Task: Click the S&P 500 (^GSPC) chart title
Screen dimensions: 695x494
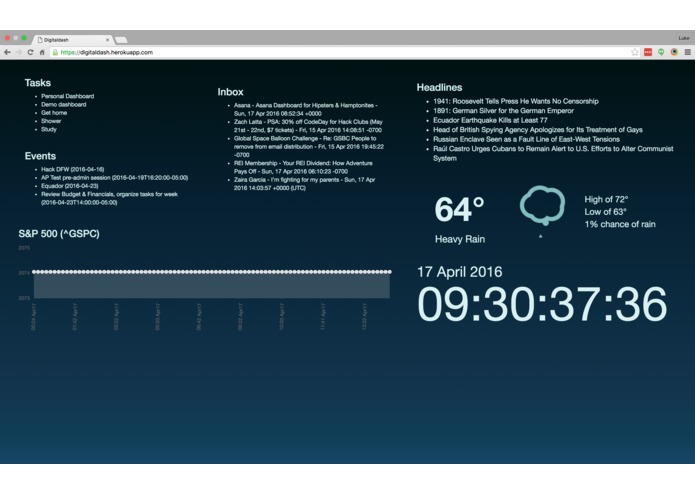Action: (x=59, y=233)
